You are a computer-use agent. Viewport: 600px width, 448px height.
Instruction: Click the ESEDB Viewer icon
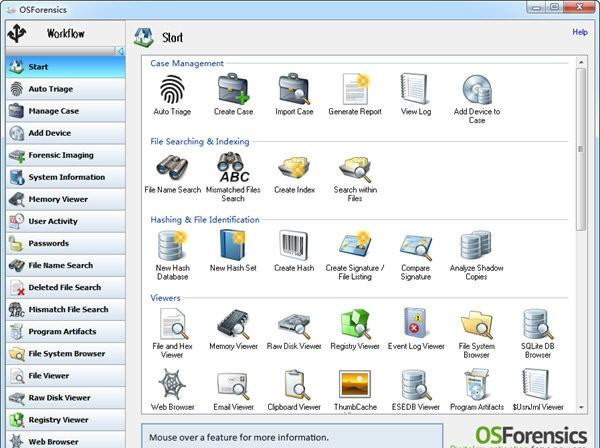(416, 385)
